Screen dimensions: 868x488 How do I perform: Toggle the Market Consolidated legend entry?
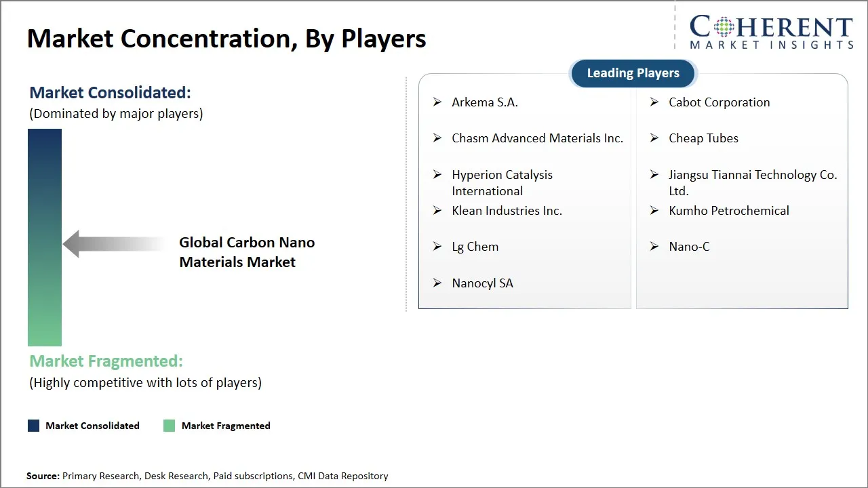coord(84,426)
